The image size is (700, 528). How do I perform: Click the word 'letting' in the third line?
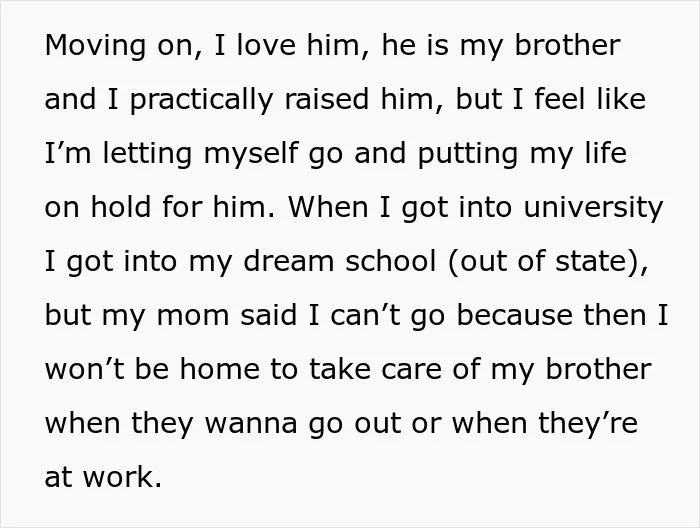[x=147, y=153]
